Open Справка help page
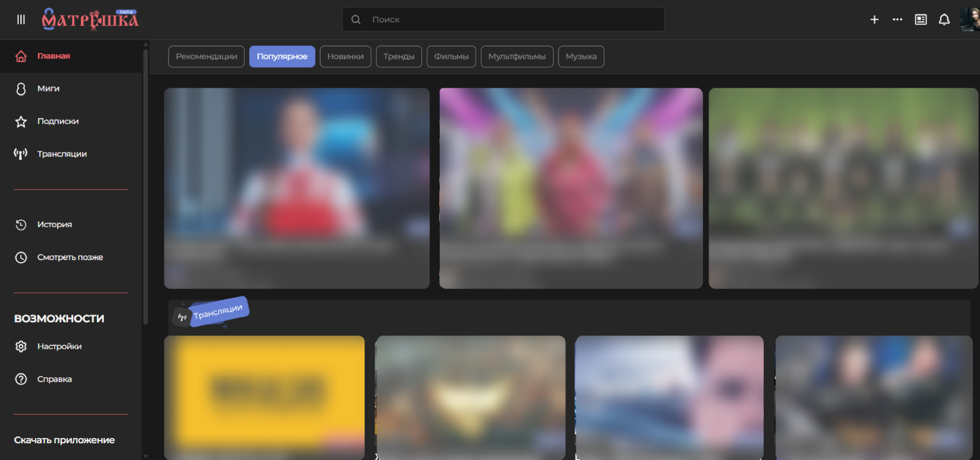 pos(54,380)
